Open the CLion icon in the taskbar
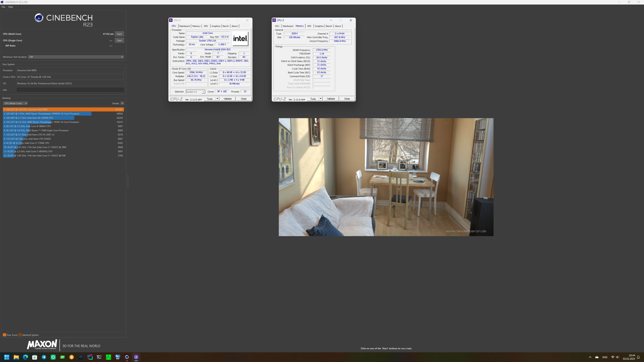The width and height of the screenshot is (644, 362). click(x=90, y=357)
